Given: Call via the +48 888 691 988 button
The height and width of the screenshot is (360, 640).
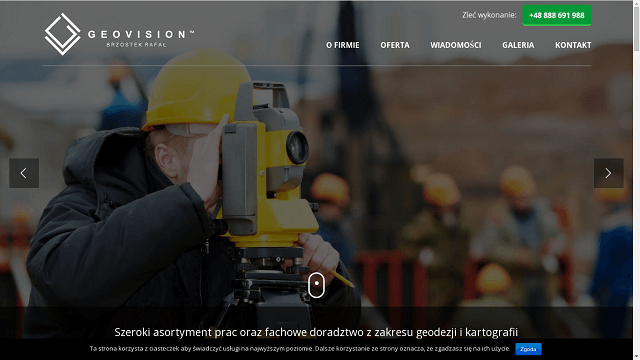Looking at the screenshot, I should (x=557, y=16).
